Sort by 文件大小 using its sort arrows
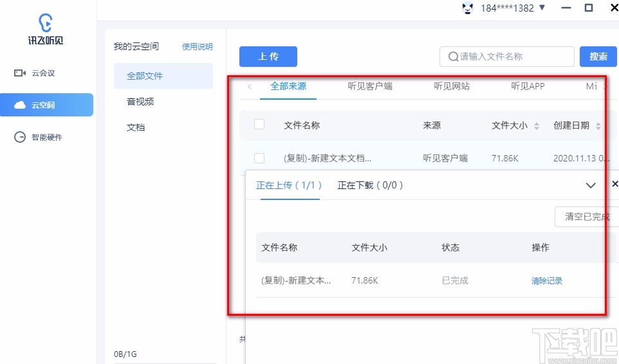 pos(537,126)
